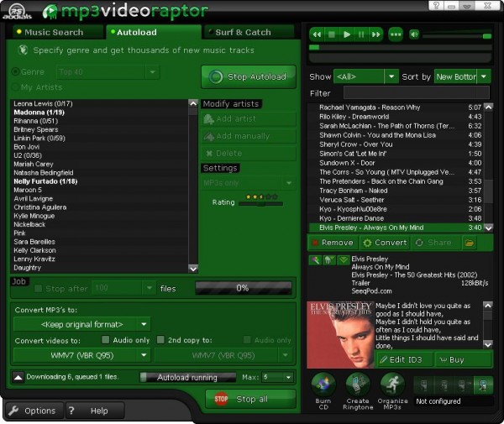Skip forward with the fast-forward button
The image size is (504, 424).
click(x=375, y=34)
